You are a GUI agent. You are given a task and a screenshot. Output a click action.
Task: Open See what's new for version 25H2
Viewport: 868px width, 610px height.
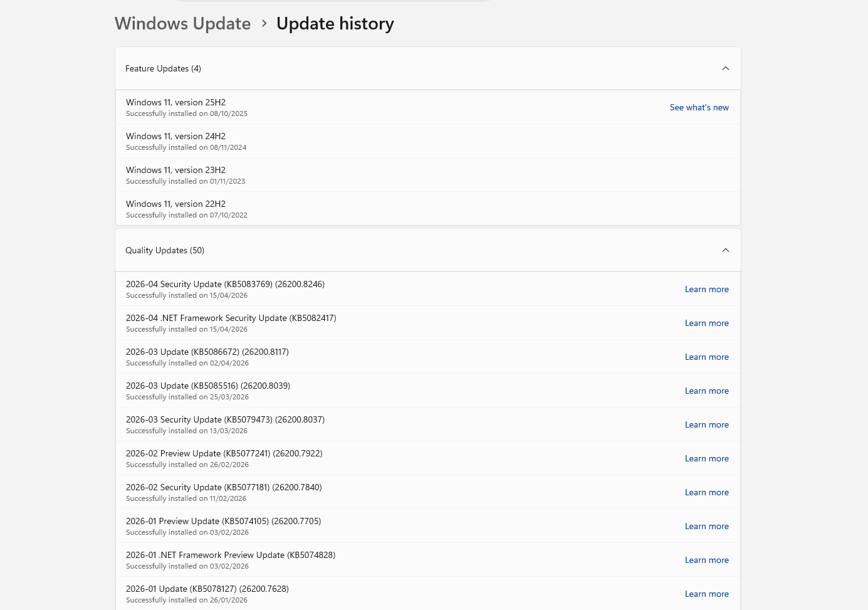coord(699,107)
